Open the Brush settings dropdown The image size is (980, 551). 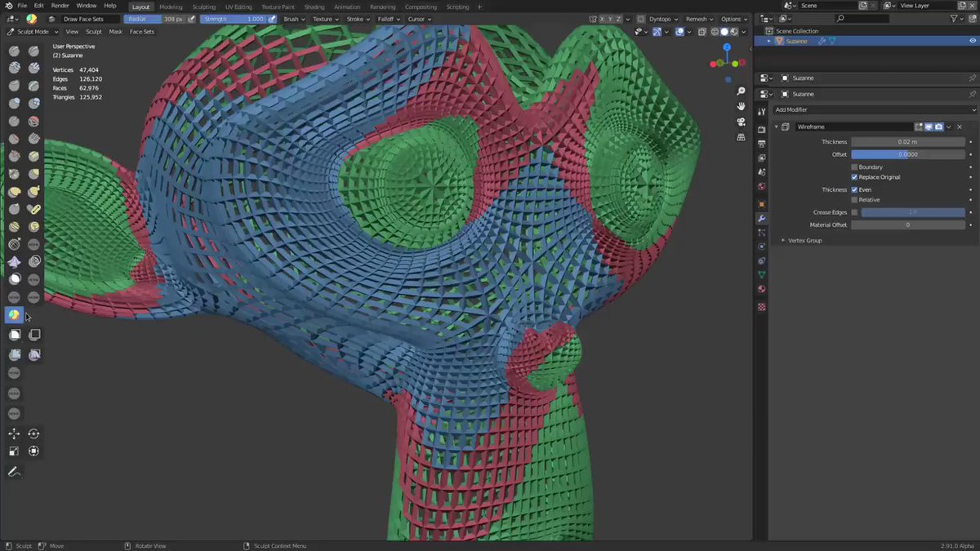294,19
